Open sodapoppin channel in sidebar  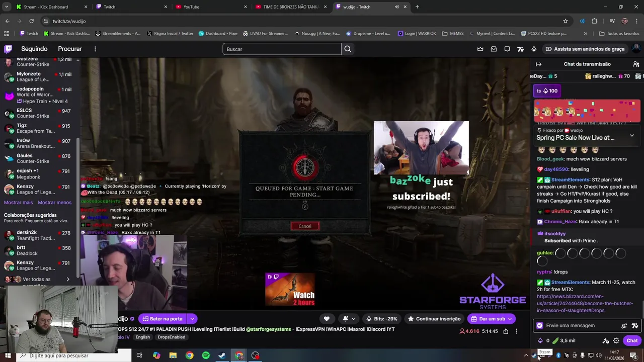tap(39, 95)
